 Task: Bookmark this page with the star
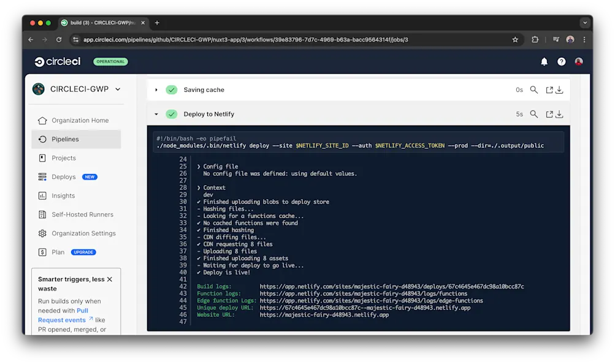tap(515, 40)
